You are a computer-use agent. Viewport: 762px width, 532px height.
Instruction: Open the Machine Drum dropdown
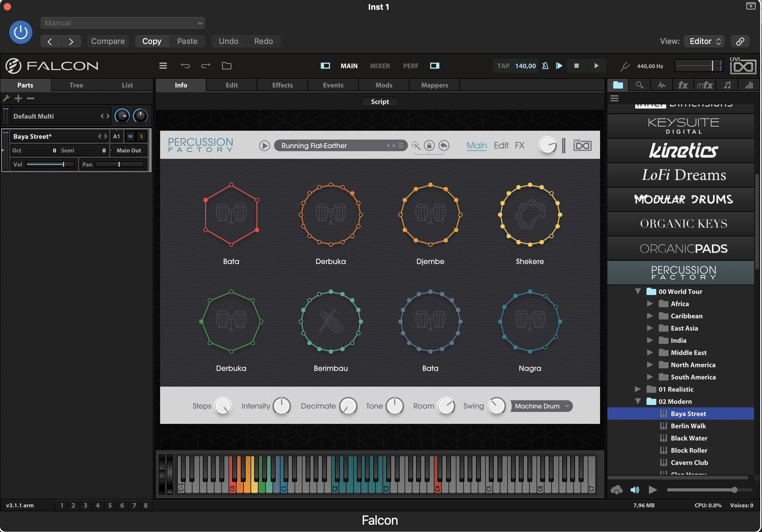tap(541, 406)
